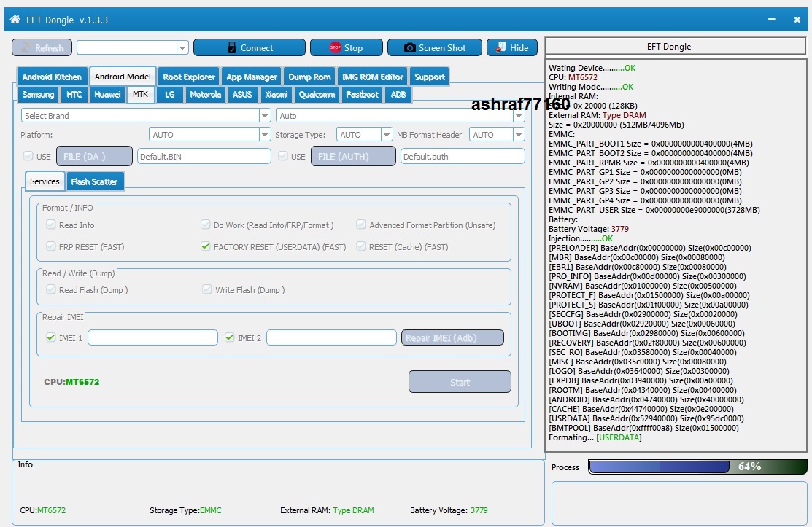
Task: Click the Repair IMEI (Adb) button
Action: coord(452,337)
